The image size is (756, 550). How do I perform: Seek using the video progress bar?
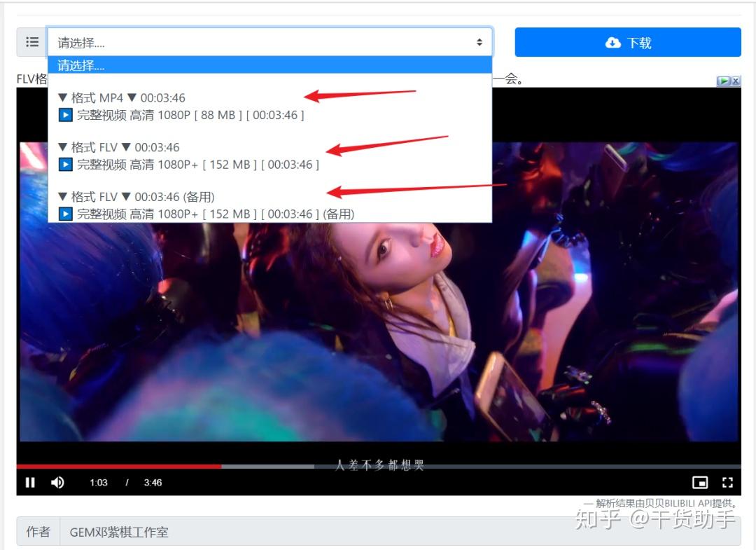pos(379,467)
